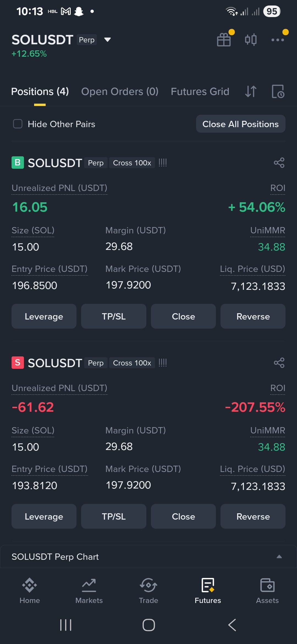Open the Markets tab in bottom navigation
The width and height of the screenshot is (297, 644).
pyautogui.click(x=89, y=591)
